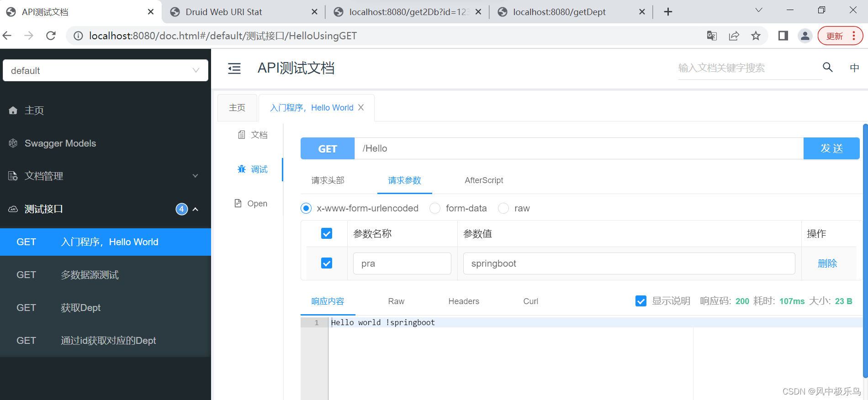Click the share page icon

(x=734, y=36)
